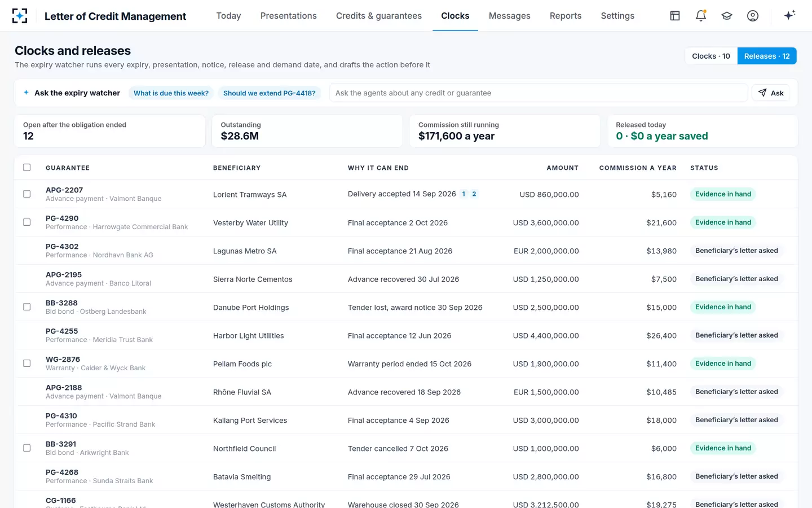Click "Advance recovered 18 Sep 2026" reason
This screenshot has height=508, width=812.
click(404, 392)
